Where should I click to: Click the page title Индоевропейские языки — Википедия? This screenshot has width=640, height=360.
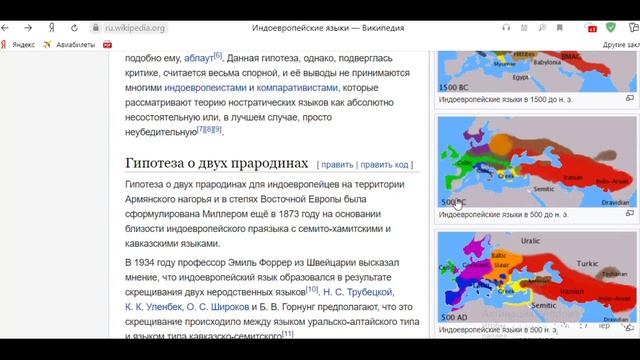point(328,28)
